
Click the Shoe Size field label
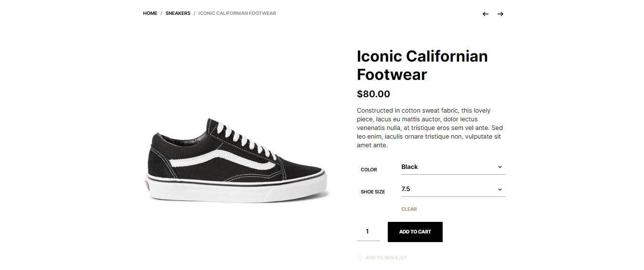[373, 192]
